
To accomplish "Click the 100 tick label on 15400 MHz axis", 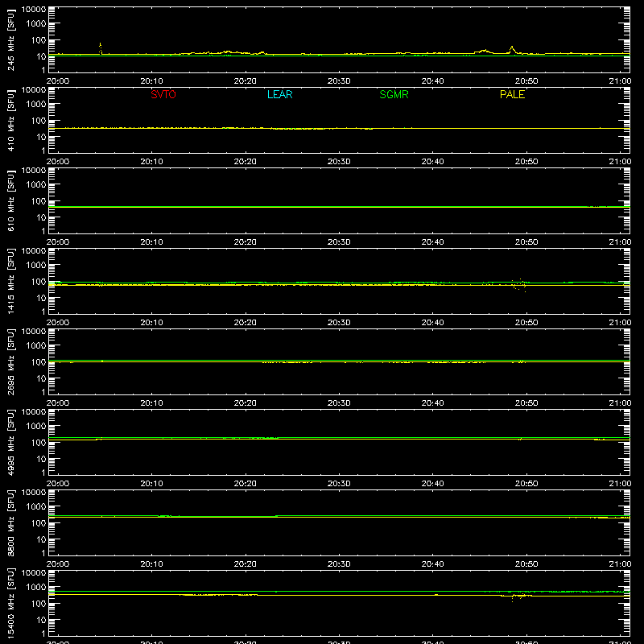I will (x=39, y=603).
